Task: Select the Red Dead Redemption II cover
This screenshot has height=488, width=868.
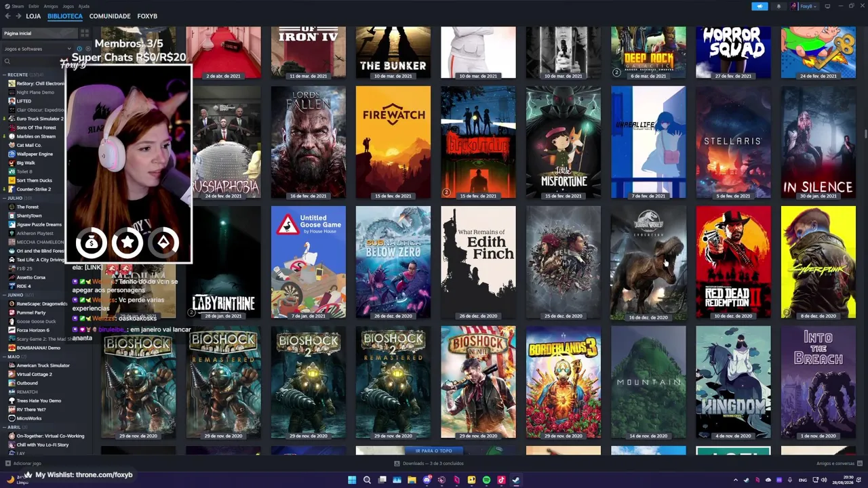Action: [x=733, y=262]
